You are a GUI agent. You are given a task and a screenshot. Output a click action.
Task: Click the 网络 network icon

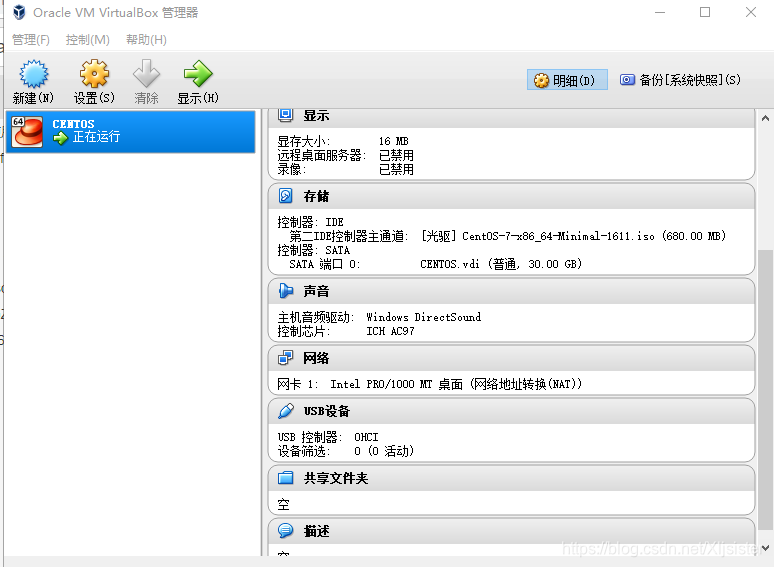tap(285, 358)
